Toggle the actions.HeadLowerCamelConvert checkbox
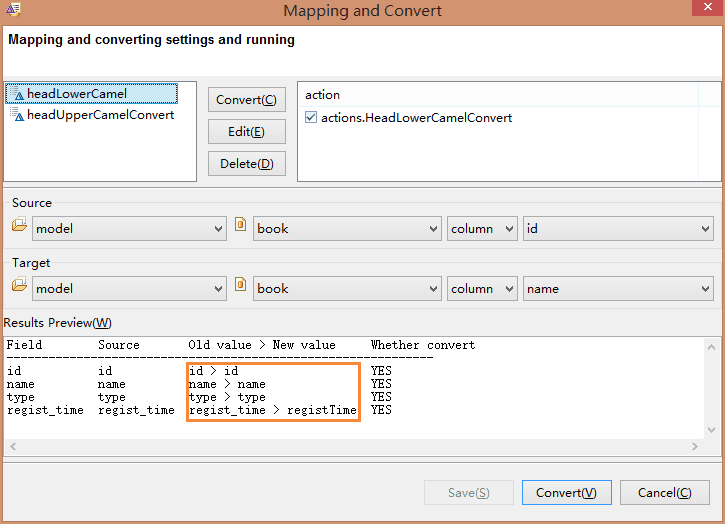 click(x=311, y=117)
